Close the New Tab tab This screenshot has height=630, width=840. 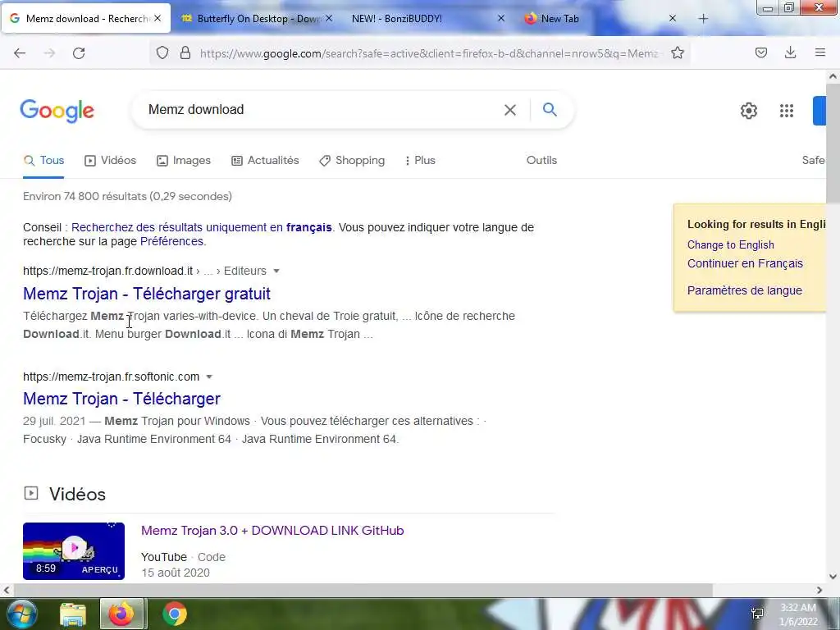[x=673, y=18]
